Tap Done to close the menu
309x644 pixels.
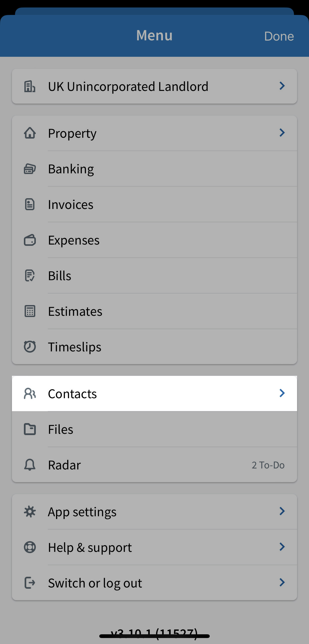[279, 36]
